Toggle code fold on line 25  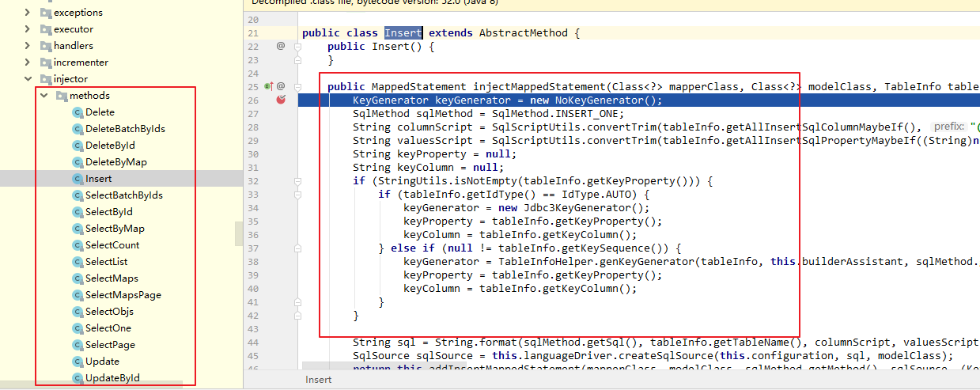click(297, 86)
